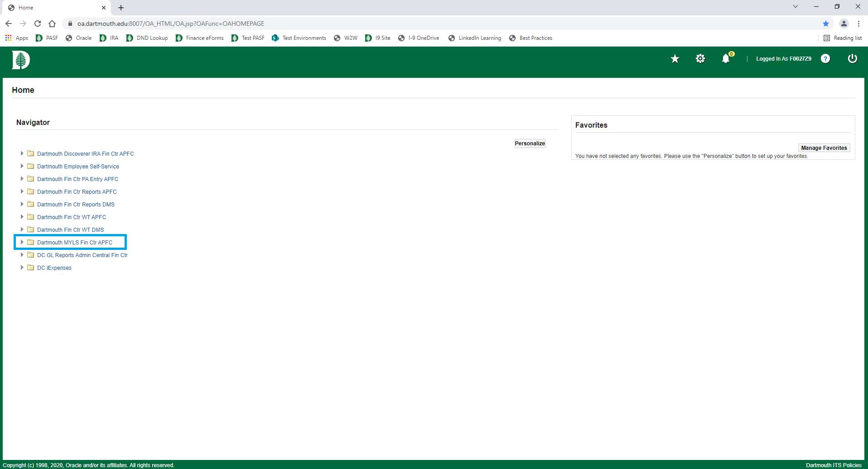
Task: Open Dartmouth ITS Policies link
Action: [834, 465]
